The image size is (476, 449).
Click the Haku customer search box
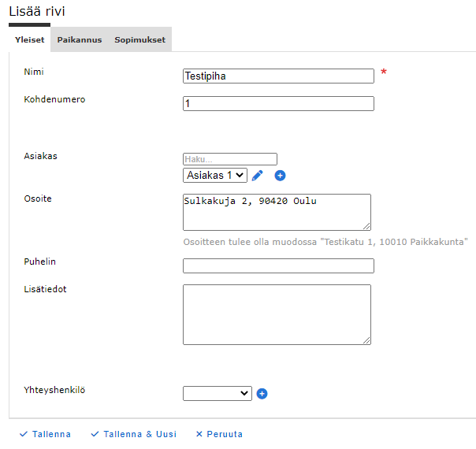coord(230,159)
